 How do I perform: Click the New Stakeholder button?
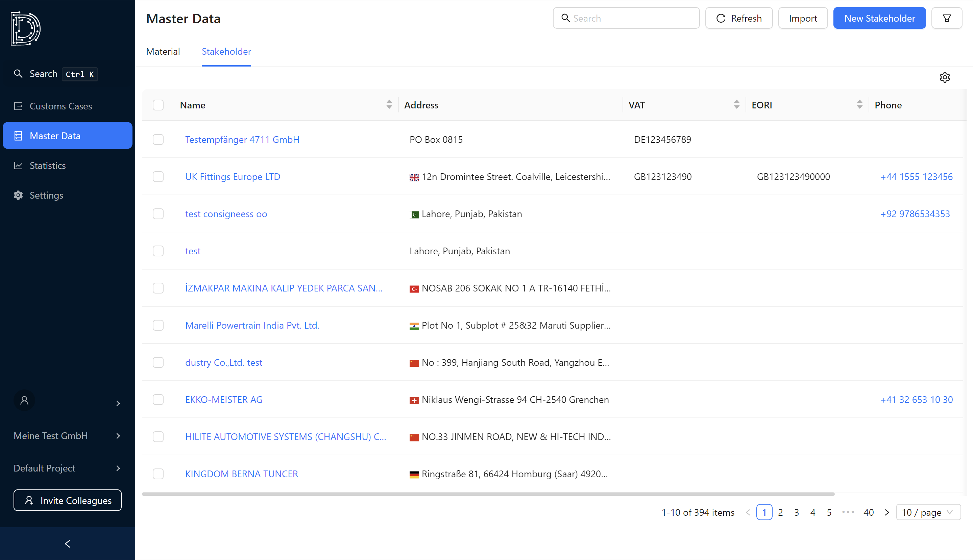point(879,18)
